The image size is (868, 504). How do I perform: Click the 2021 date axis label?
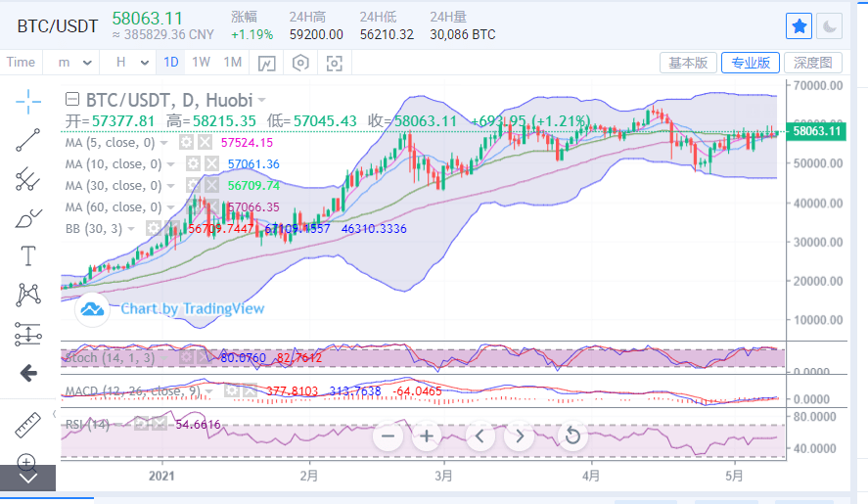point(161,476)
